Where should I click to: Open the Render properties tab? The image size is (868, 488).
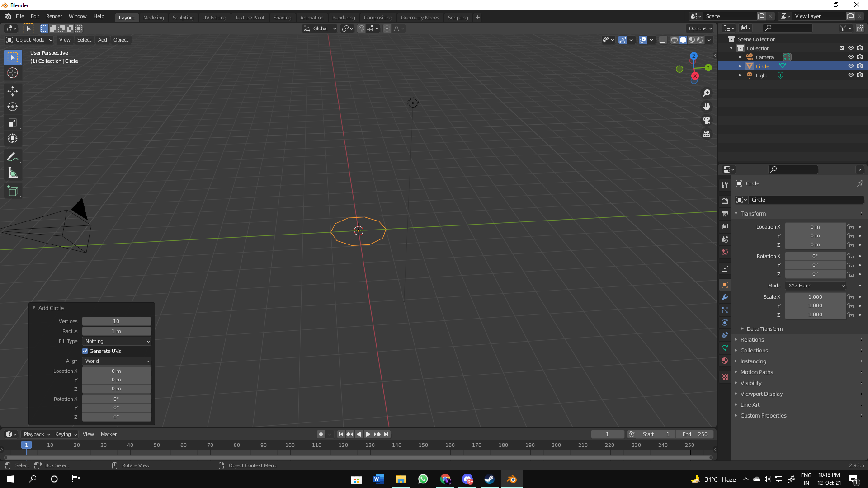[x=725, y=201]
